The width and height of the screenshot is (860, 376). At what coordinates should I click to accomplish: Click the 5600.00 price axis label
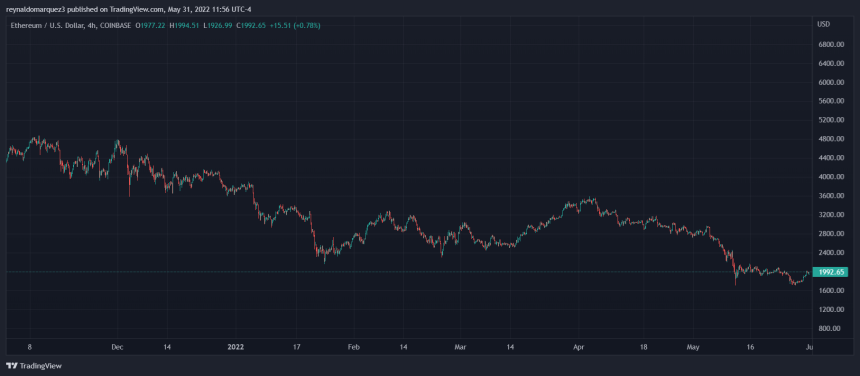tap(830, 101)
